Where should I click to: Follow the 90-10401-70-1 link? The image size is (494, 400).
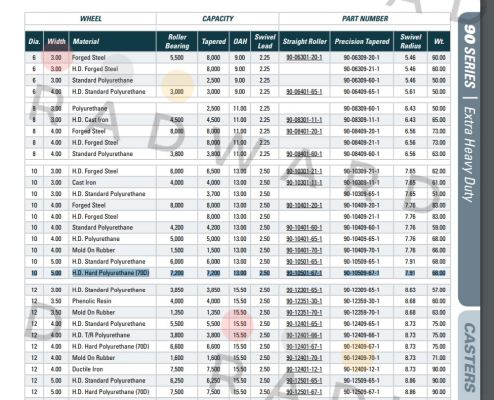304,250
